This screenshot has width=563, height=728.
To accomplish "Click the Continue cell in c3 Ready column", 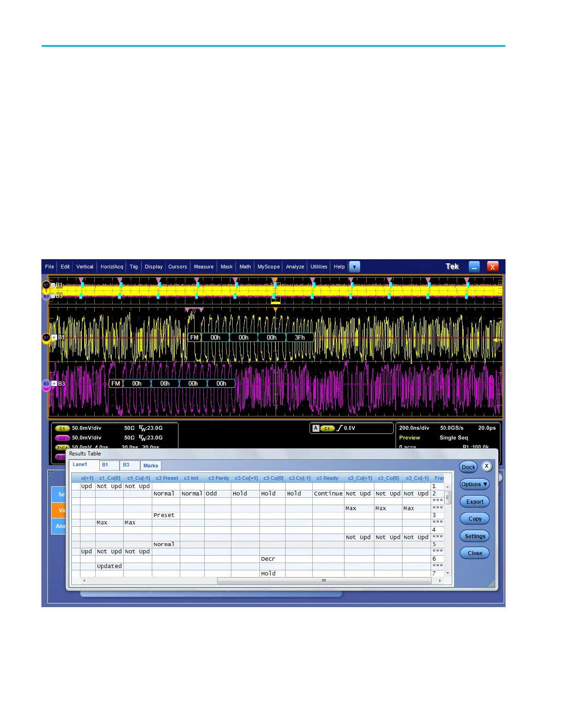I will pyautogui.click(x=328, y=494).
